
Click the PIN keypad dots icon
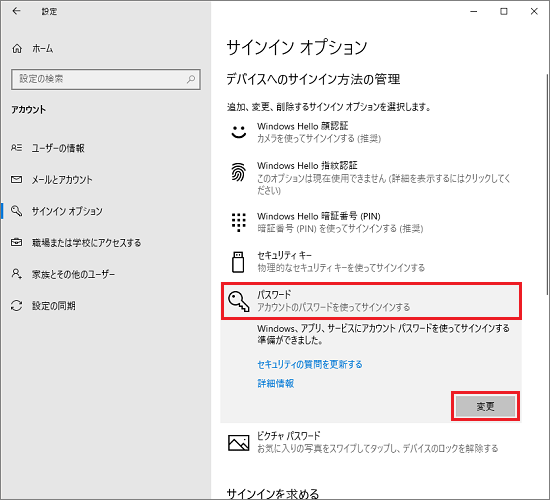(239, 222)
